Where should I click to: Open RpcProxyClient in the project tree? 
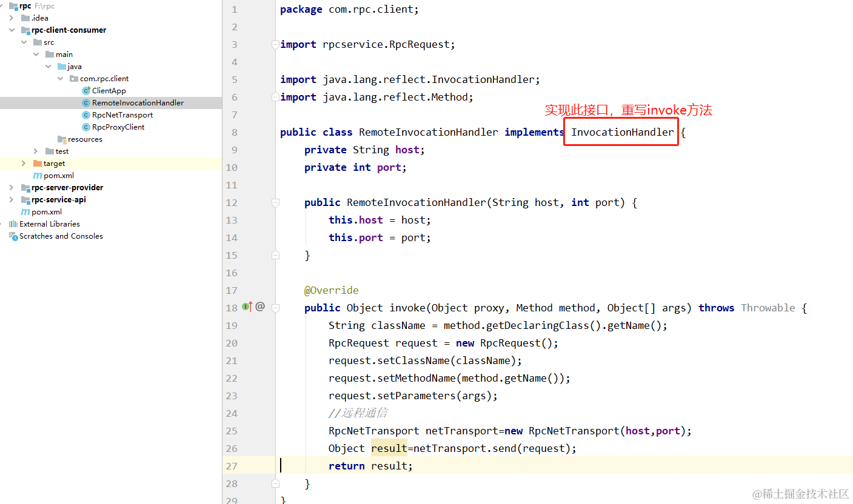point(118,127)
